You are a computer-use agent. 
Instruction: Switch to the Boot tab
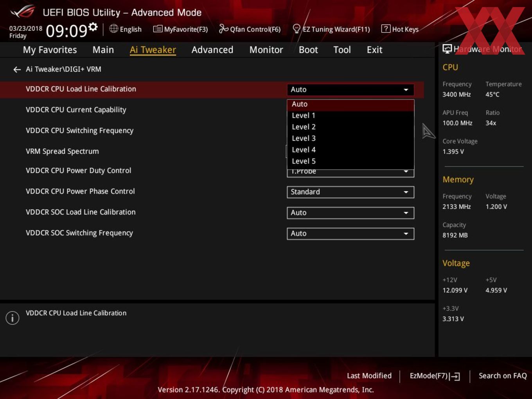click(308, 50)
